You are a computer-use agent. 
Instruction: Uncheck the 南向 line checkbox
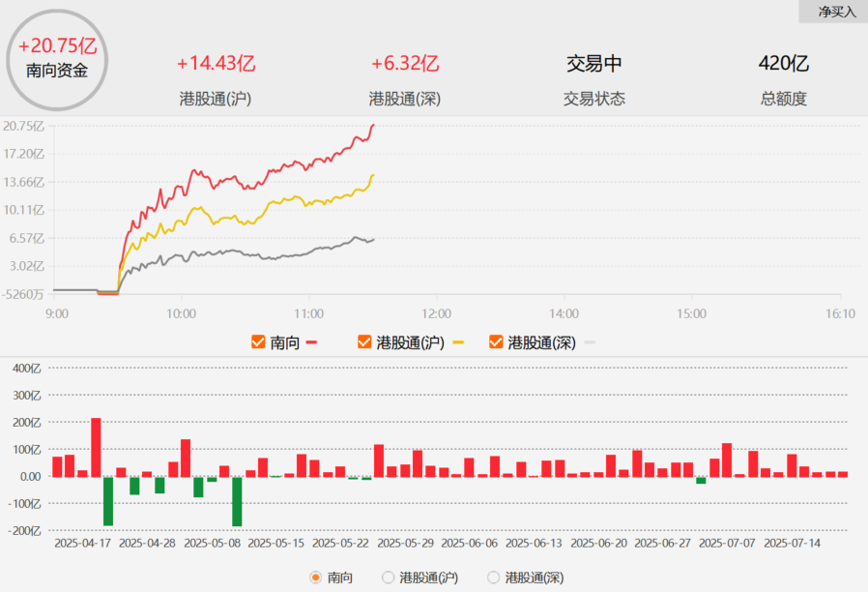[x=258, y=341]
